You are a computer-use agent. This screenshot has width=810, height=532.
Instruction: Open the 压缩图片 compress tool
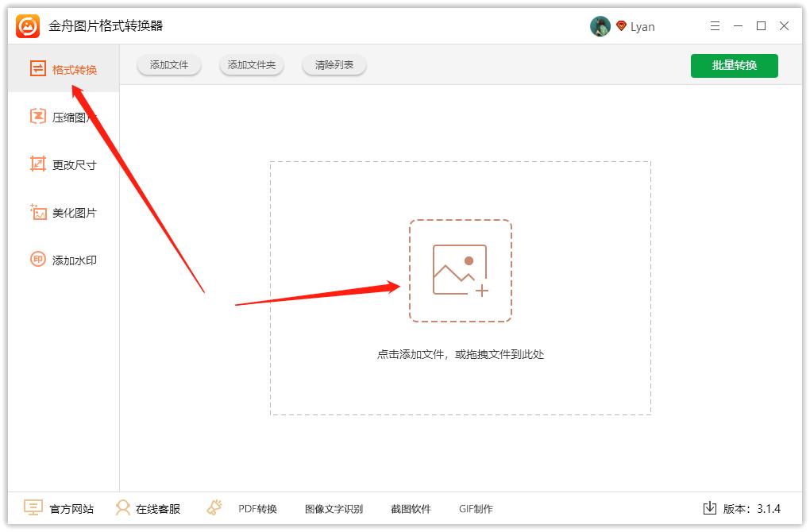pos(64,118)
